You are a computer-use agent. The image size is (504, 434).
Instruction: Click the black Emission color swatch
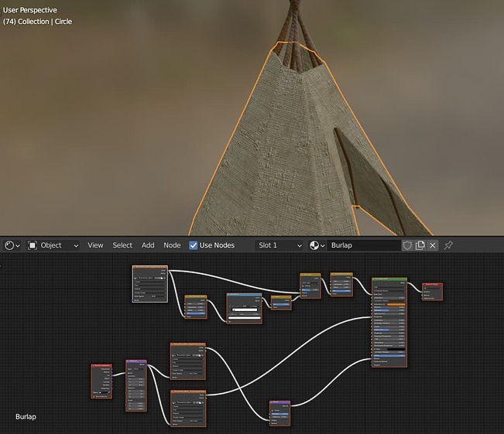(x=396, y=349)
